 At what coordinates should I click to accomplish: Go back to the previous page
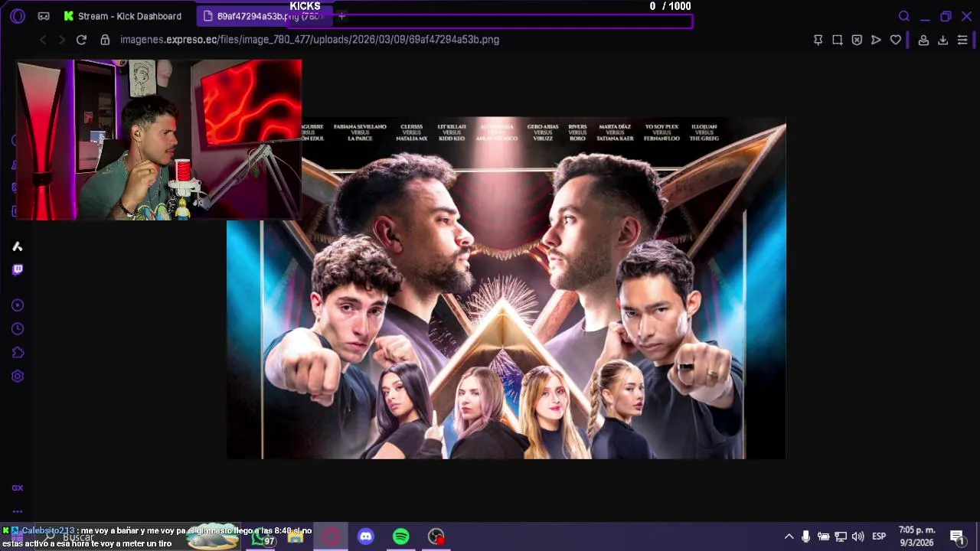[43, 40]
